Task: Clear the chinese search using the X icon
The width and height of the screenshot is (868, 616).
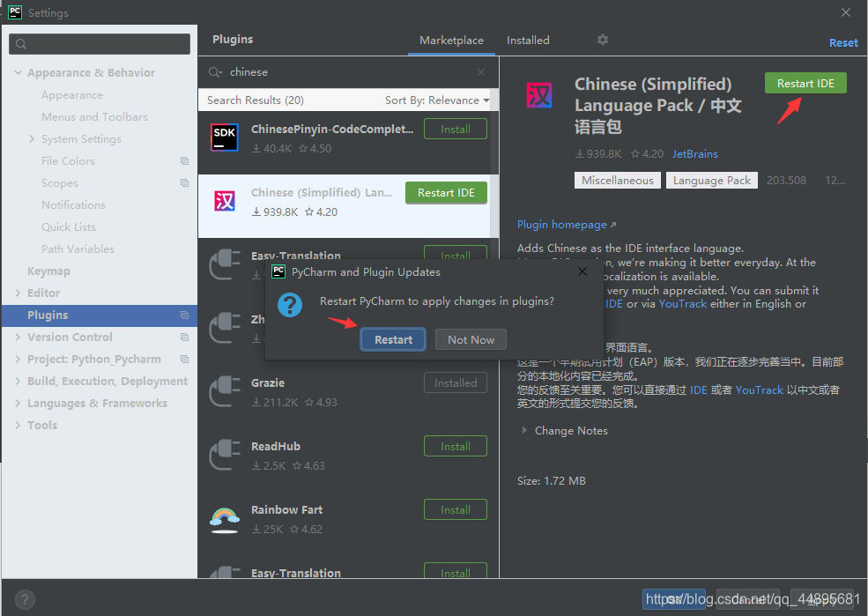Action: point(481,71)
